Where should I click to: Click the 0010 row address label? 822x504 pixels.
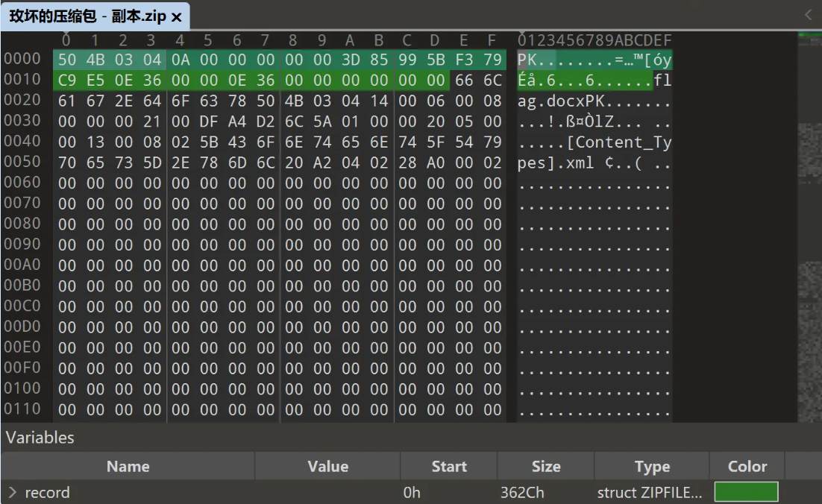(x=22, y=81)
